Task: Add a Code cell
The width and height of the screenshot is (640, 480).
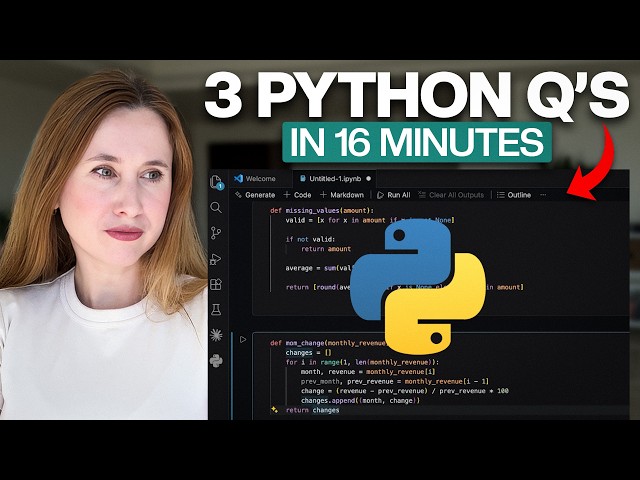Action: [x=297, y=195]
